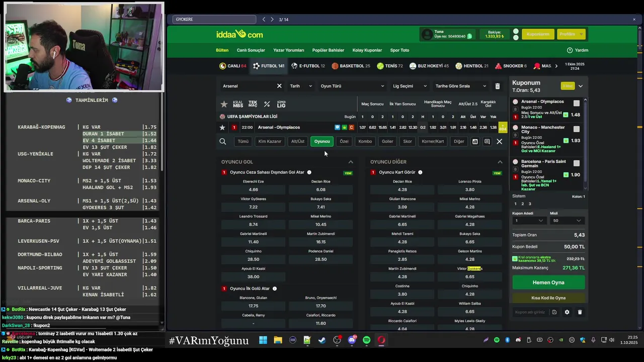Favorite the Arsenal - Olympiacos match star
The image size is (644, 362).
point(222,127)
